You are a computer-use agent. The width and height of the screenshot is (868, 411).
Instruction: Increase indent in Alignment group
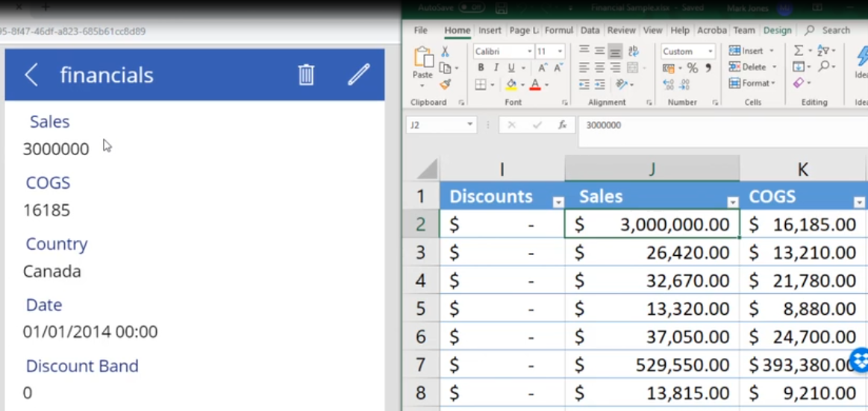coord(599,84)
